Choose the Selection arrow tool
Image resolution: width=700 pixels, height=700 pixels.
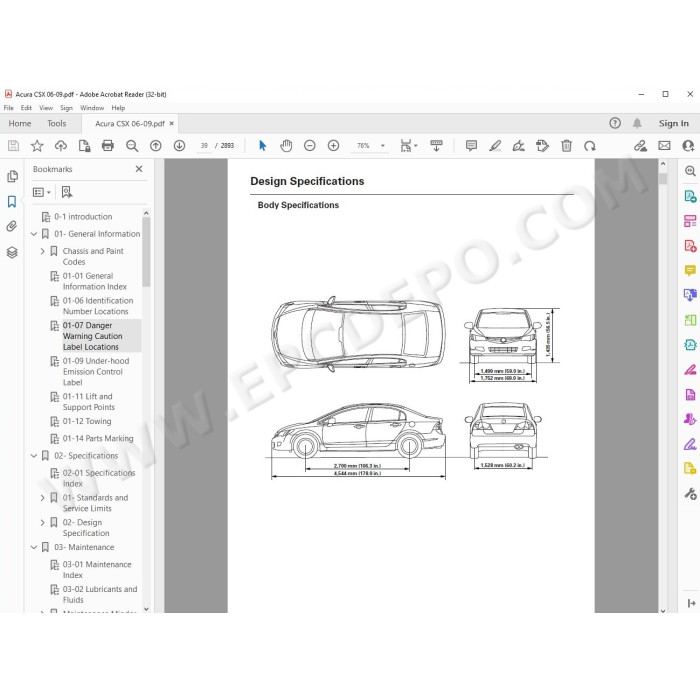262,146
